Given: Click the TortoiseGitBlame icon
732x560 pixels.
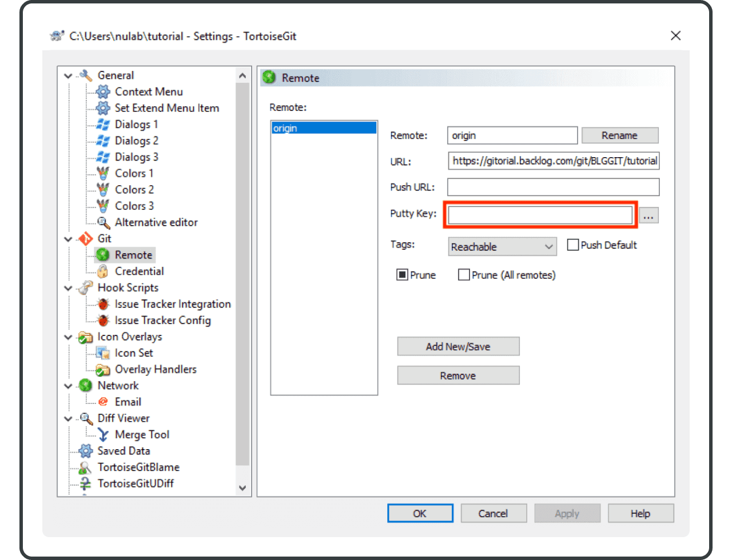Looking at the screenshot, I should point(86,467).
